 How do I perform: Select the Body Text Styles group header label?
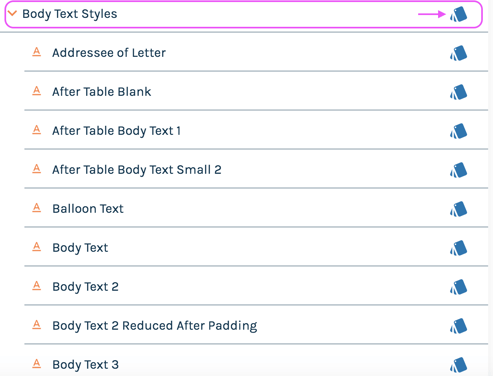pos(70,14)
